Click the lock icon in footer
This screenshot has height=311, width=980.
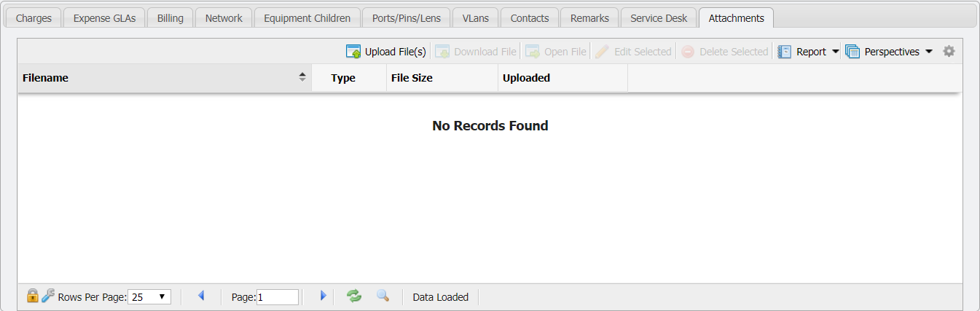point(32,296)
